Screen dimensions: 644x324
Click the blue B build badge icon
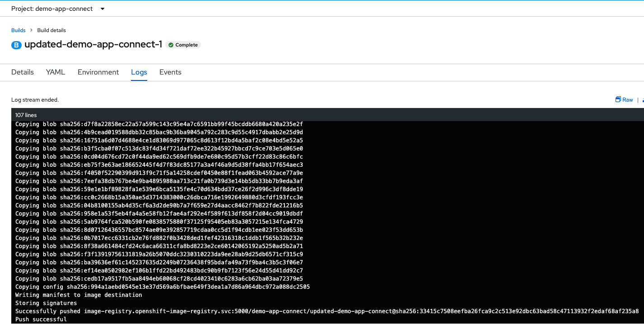[x=16, y=45]
